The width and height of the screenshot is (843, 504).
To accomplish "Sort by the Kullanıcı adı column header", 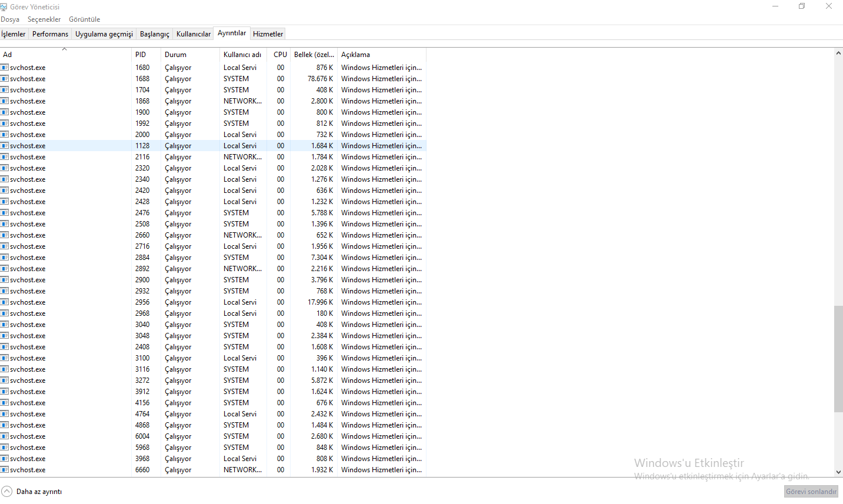I will point(243,55).
